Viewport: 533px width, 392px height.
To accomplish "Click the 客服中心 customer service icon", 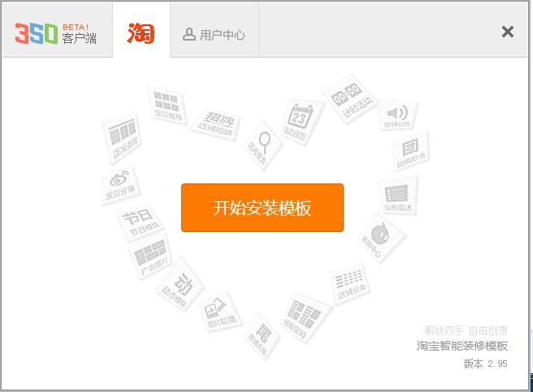I will [381, 238].
